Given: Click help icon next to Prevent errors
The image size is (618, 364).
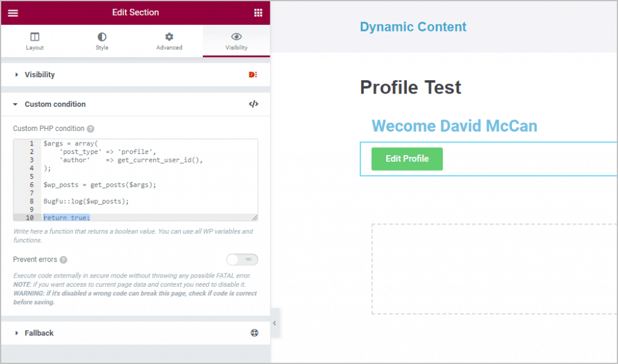Looking at the screenshot, I should pos(63,260).
